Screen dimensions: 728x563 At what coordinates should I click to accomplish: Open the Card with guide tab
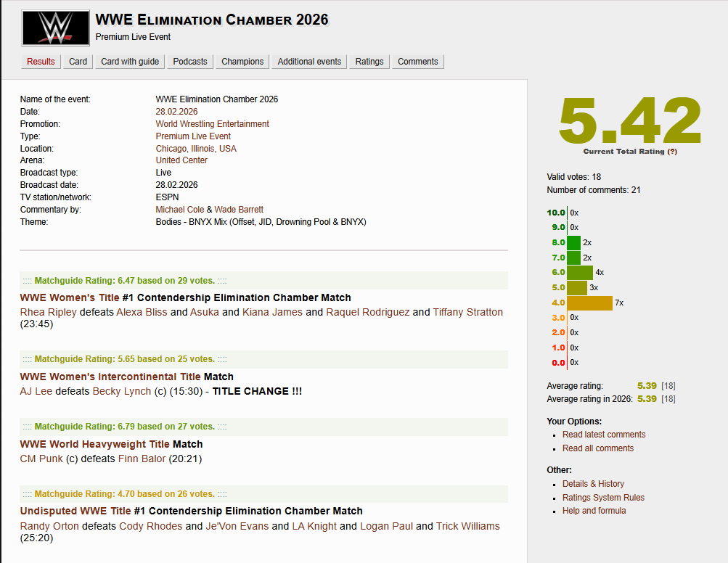click(x=130, y=62)
